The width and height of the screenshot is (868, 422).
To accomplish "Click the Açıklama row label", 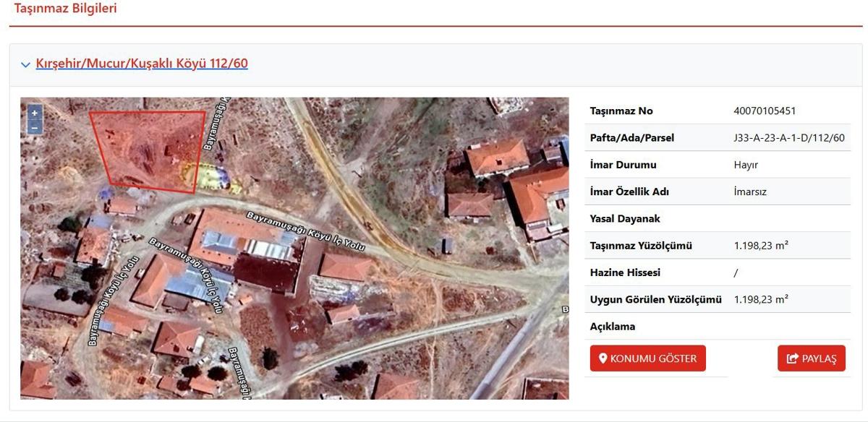I will pyautogui.click(x=613, y=326).
